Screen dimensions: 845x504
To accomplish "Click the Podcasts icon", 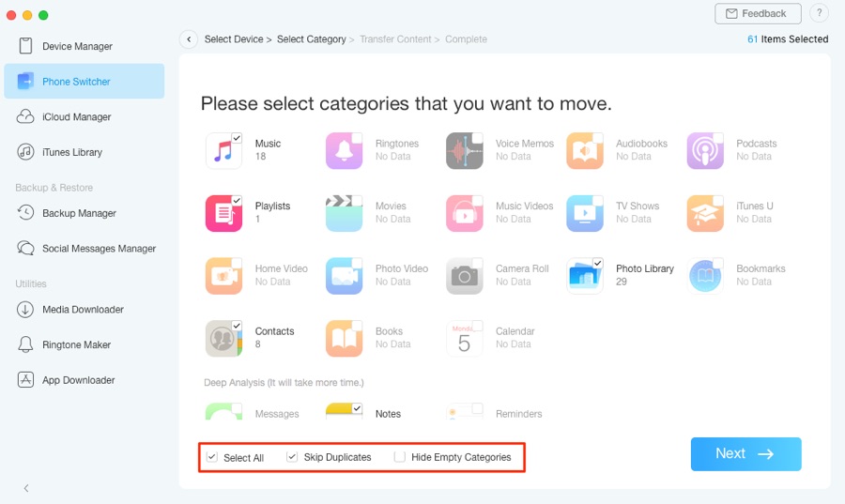I will (705, 151).
